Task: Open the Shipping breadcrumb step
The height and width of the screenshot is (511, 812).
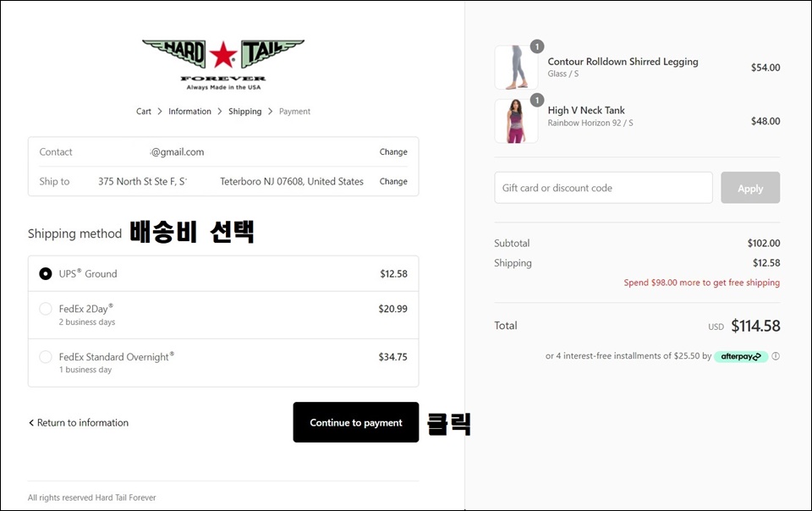Action: (245, 112)
